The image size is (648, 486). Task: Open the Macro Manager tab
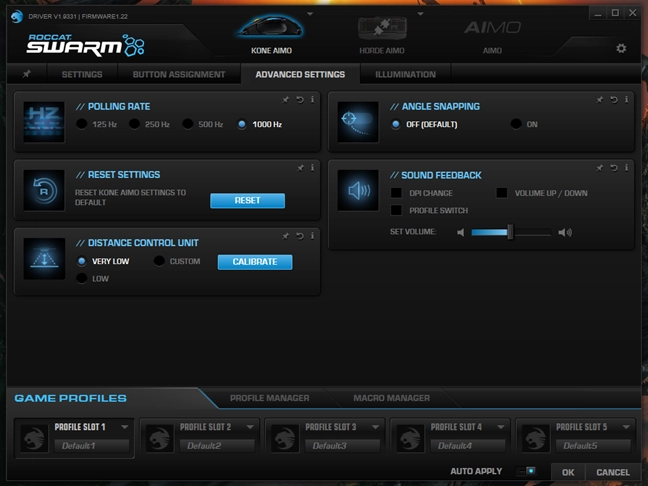click(391, 398)
